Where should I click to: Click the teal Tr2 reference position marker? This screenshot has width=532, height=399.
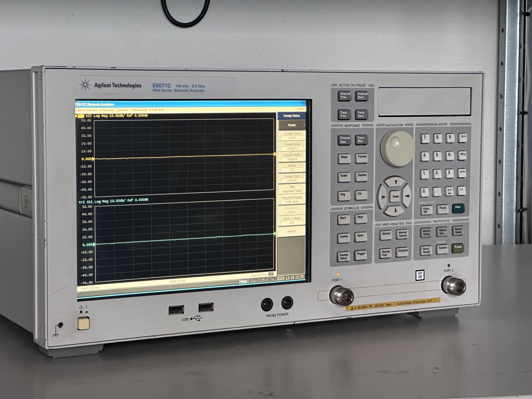94,244
